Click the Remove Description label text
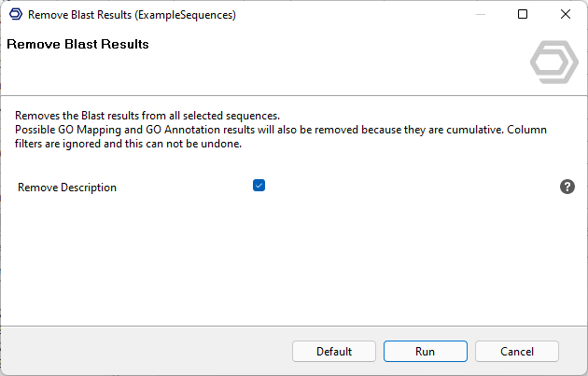 point(67,188)
